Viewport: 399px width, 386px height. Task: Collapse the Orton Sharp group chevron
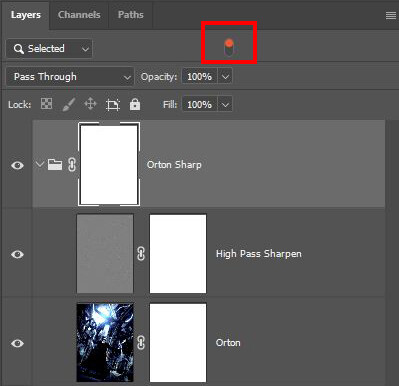click(x=40, y=164)
